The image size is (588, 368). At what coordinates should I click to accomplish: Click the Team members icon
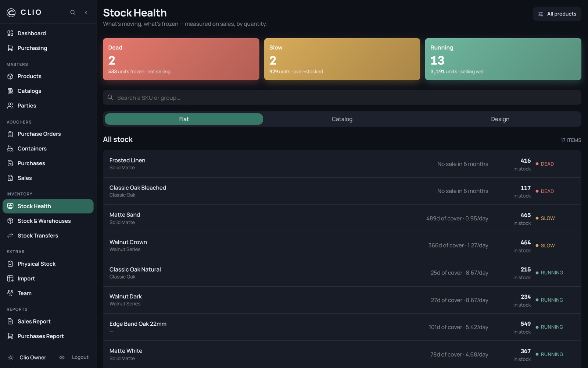coord(10,293)
